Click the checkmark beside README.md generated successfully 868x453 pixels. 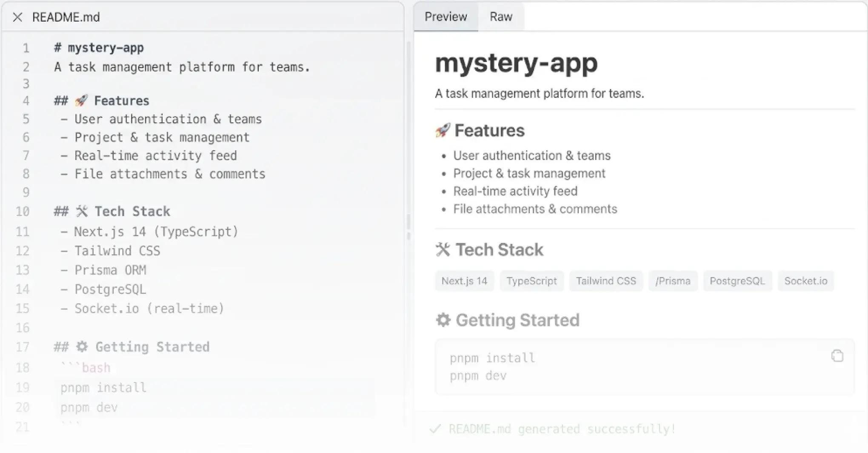[435, 429]
